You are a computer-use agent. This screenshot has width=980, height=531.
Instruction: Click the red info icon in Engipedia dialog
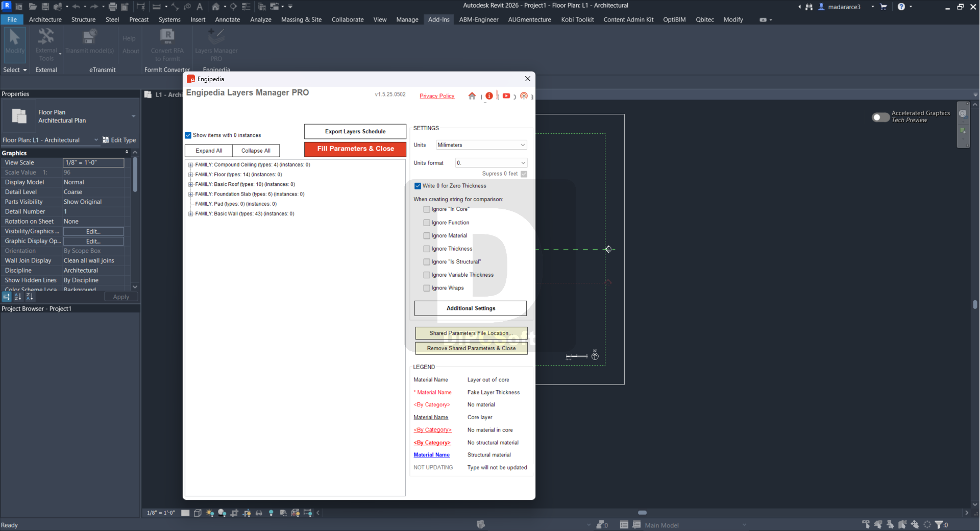tap(489, 95)
